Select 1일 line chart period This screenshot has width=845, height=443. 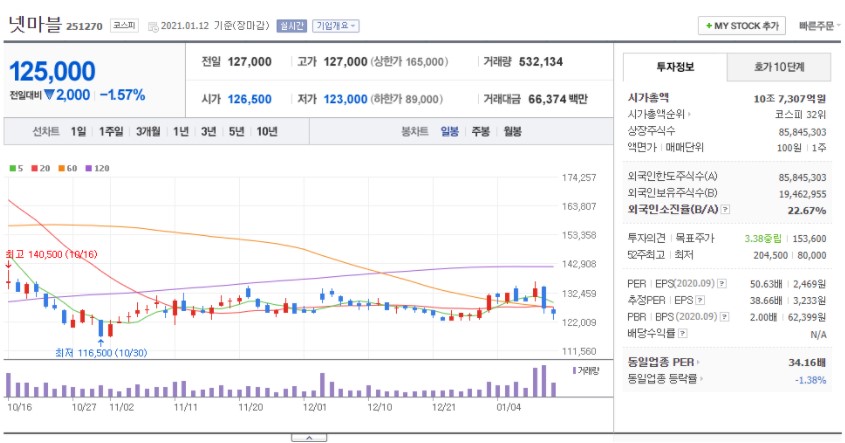point(78,131)
